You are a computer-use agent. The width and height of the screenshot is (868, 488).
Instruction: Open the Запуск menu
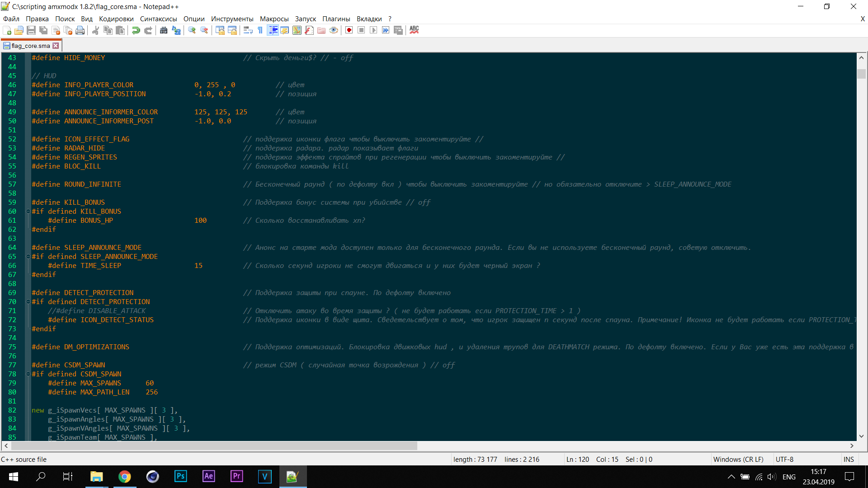[306, 19]
